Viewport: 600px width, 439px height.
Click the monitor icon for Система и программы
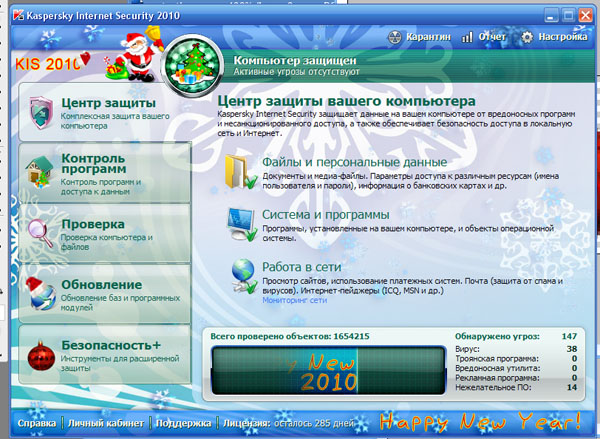(x=242, y=224)
